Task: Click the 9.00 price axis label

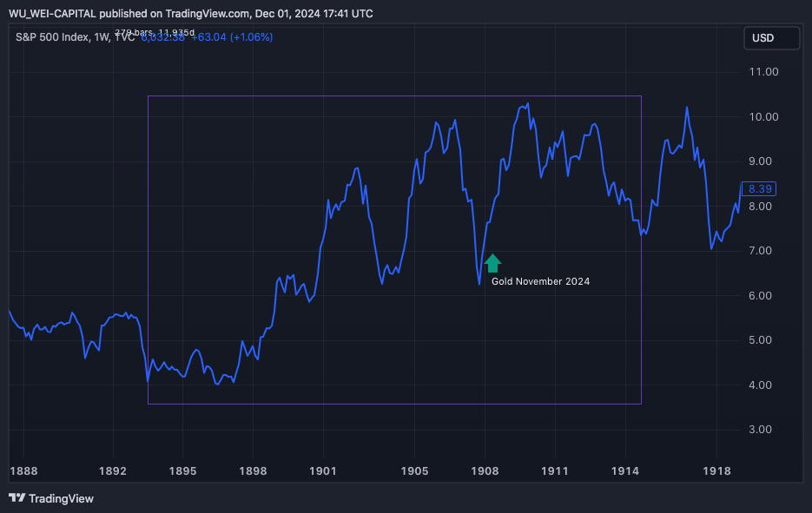Action: [x=760, y=161]
